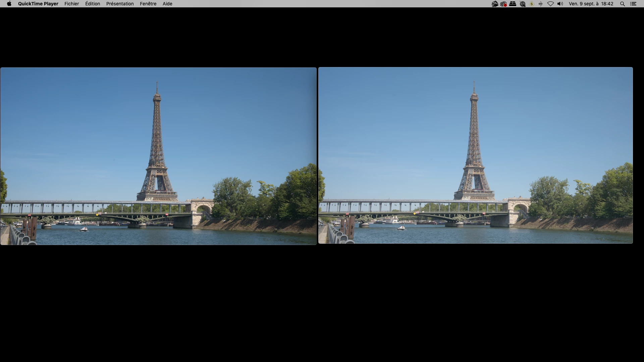
Task: Click the activity monitor magnifier status icon
Action: [523, 4]
